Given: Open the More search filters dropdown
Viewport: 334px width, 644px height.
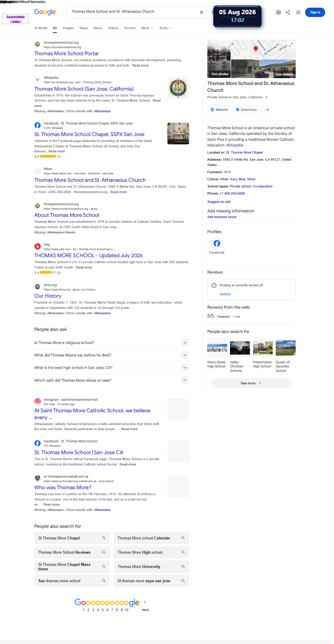Looking at the screenshot, I should coord(147,28).
